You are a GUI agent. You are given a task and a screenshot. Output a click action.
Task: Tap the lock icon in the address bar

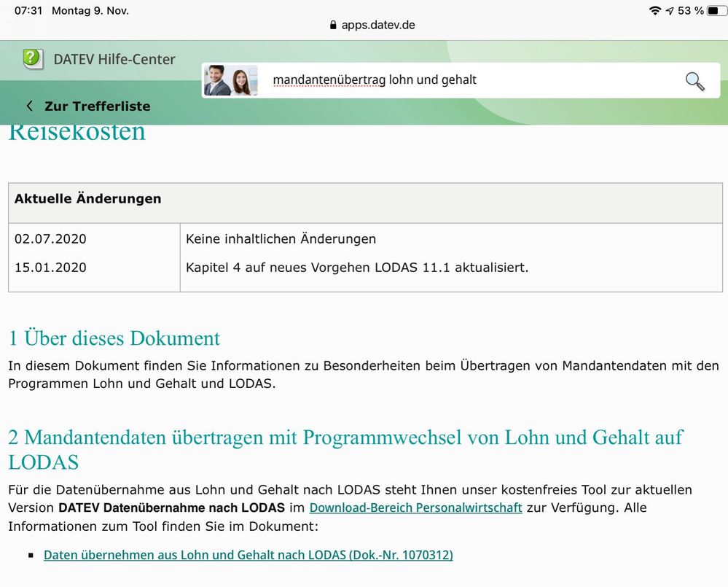coord(334,25)
